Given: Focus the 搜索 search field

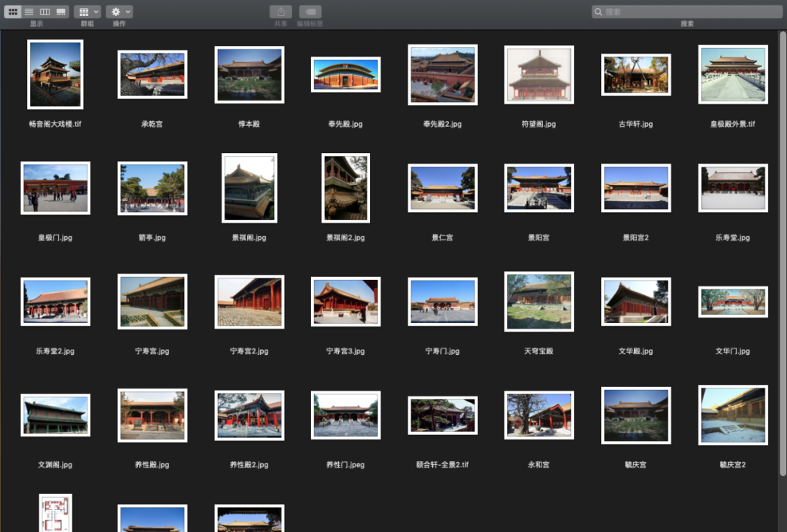Looking at the screenshot, I should 686,12.
